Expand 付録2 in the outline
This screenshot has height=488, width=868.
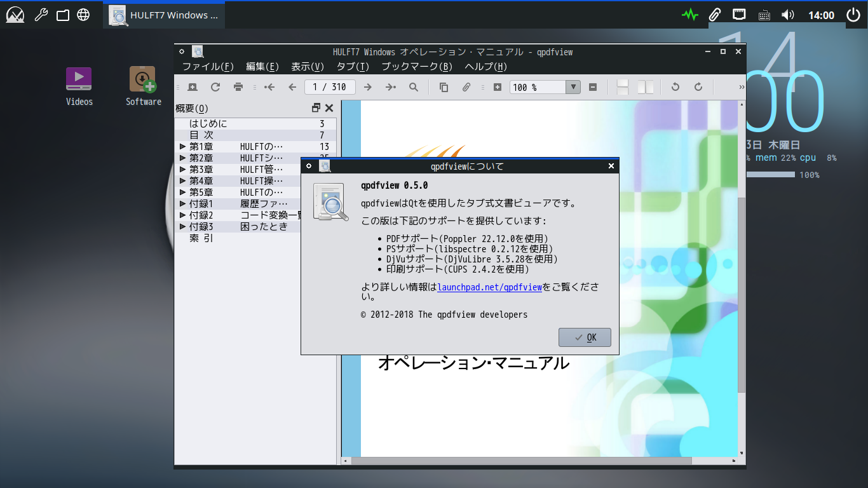pyautogui.click(x=183, y=215)
